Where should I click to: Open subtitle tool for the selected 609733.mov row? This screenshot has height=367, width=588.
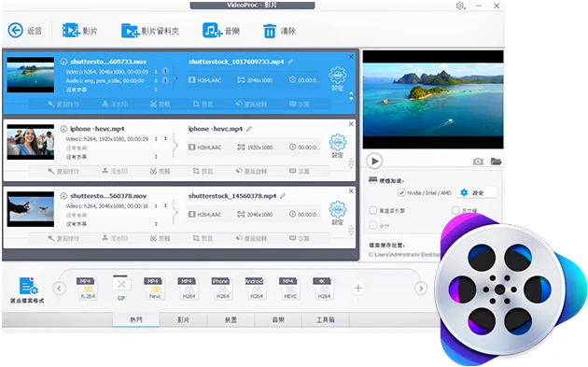tap(300, 104)
